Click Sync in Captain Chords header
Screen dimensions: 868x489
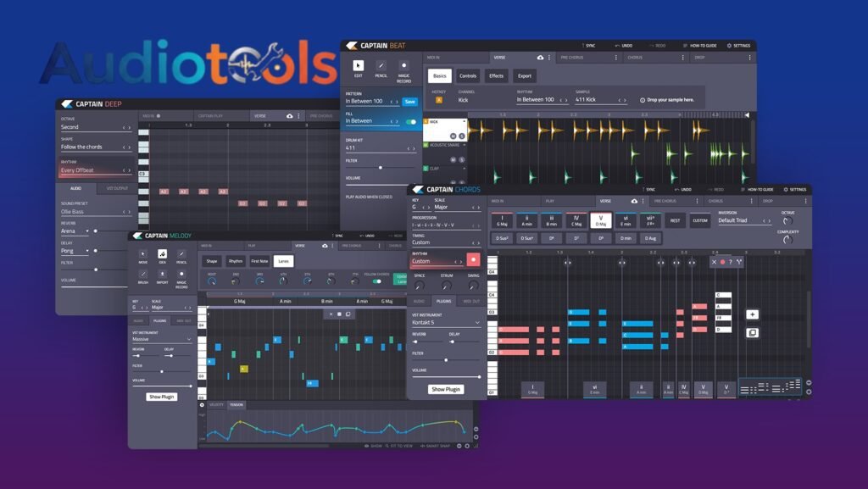(x=648, y=189)
